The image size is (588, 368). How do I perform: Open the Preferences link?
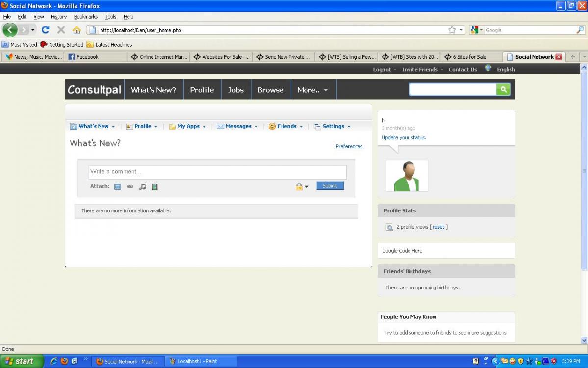(x=349, y=146)
